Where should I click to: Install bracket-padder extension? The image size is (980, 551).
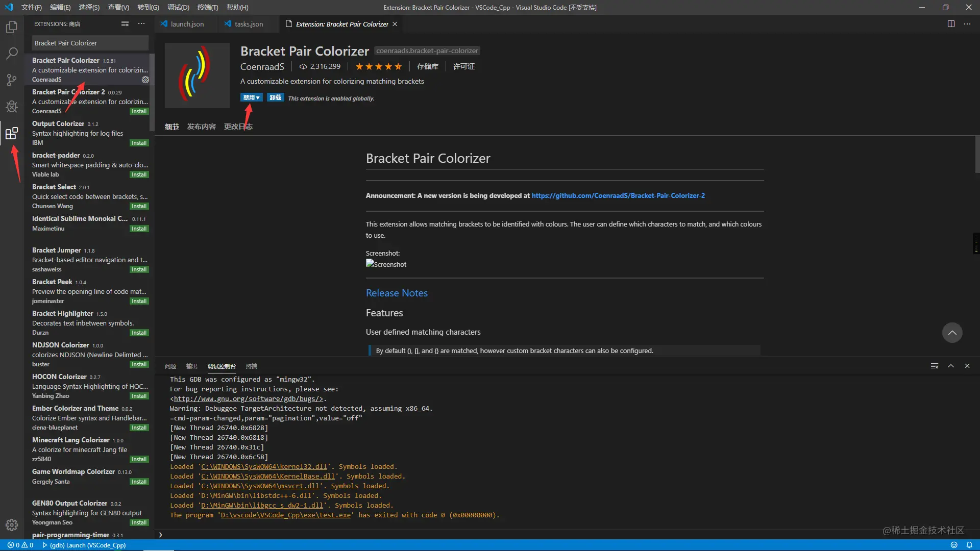click(139, 174)
